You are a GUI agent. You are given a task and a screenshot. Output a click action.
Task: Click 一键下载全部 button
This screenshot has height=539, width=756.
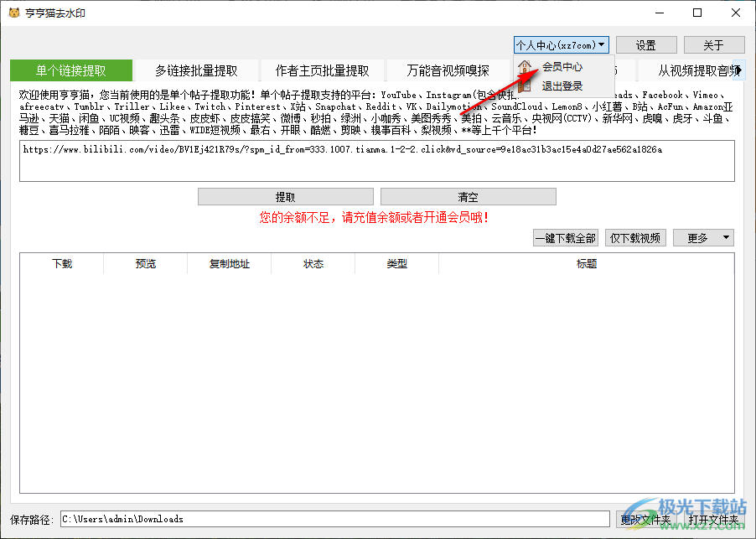coord(566,238)
